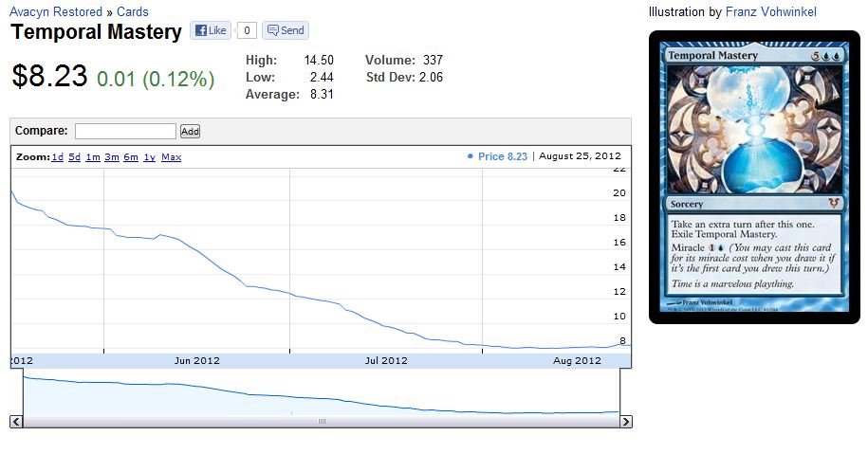Select the 1y zoom range
The image size is (868, 454).
tap(149, 157)
